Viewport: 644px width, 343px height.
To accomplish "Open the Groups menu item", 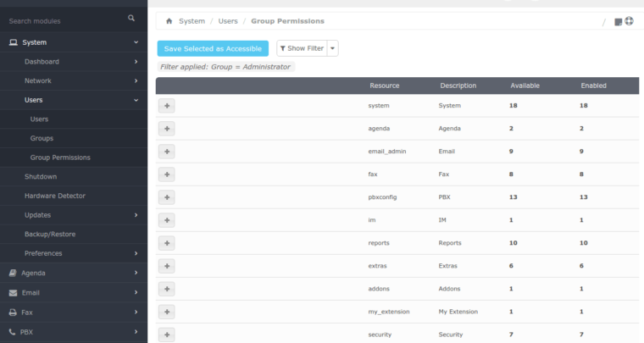I will (42, 138).
